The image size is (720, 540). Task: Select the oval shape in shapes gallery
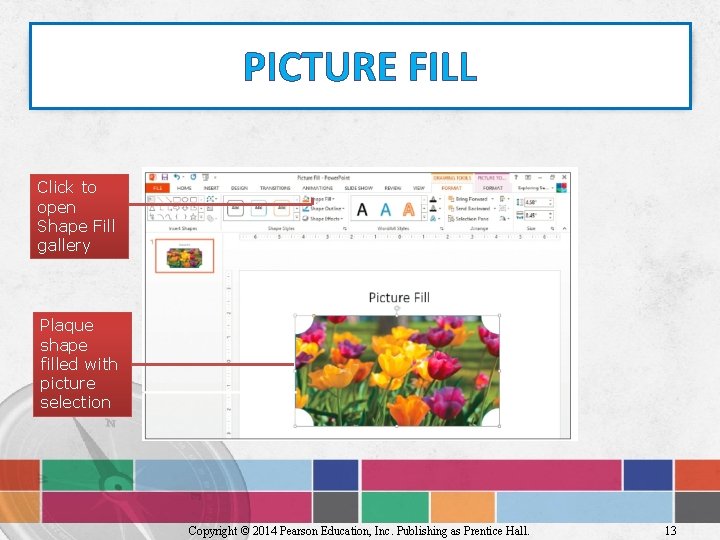tap(185, 199)
